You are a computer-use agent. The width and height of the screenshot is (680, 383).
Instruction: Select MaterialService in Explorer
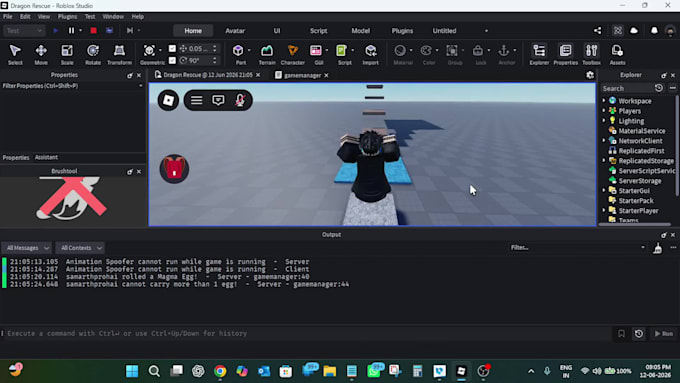tap(641, 131)
